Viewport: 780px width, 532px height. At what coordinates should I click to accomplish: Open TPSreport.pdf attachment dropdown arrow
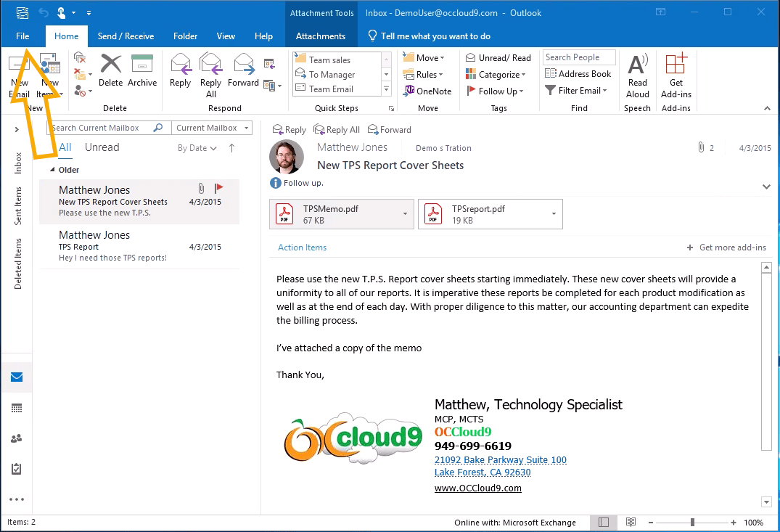click(x=554, y=214)
